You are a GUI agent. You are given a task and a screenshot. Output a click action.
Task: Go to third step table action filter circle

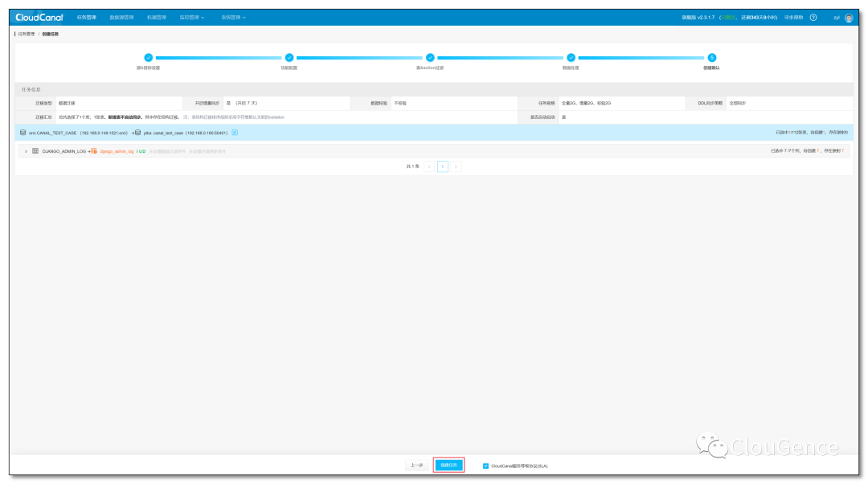point(430,58)
